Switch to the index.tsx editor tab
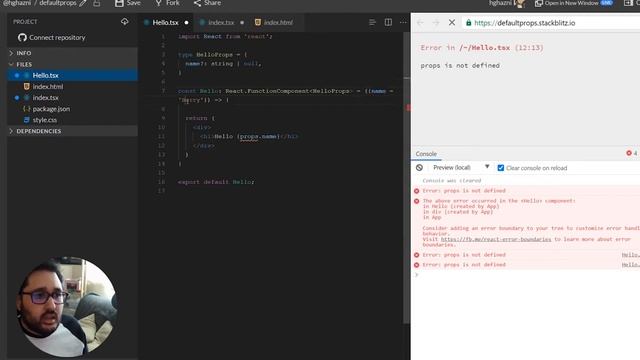This screenshot has height=360, width=640. tap(221, 22)
